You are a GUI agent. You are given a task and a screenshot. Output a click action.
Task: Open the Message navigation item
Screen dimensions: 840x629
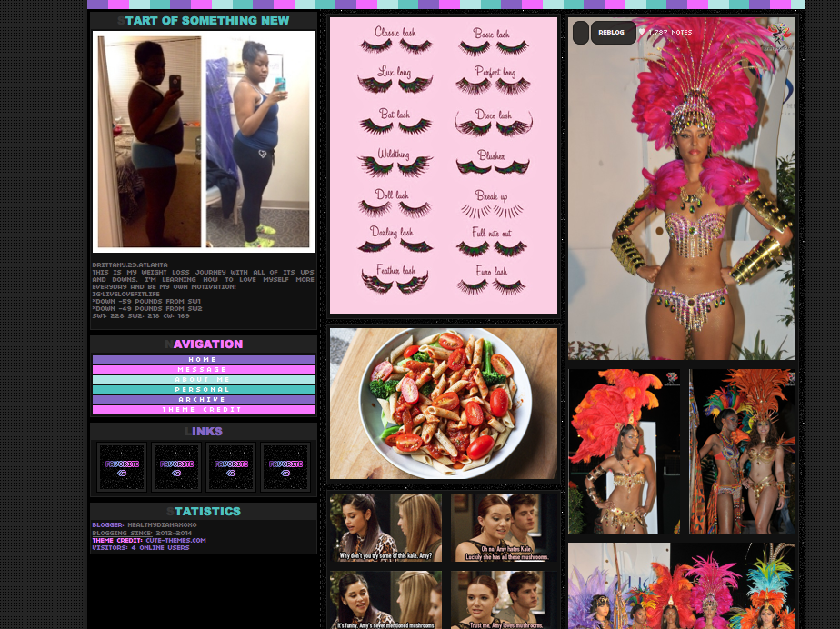[x=204, y=370]
